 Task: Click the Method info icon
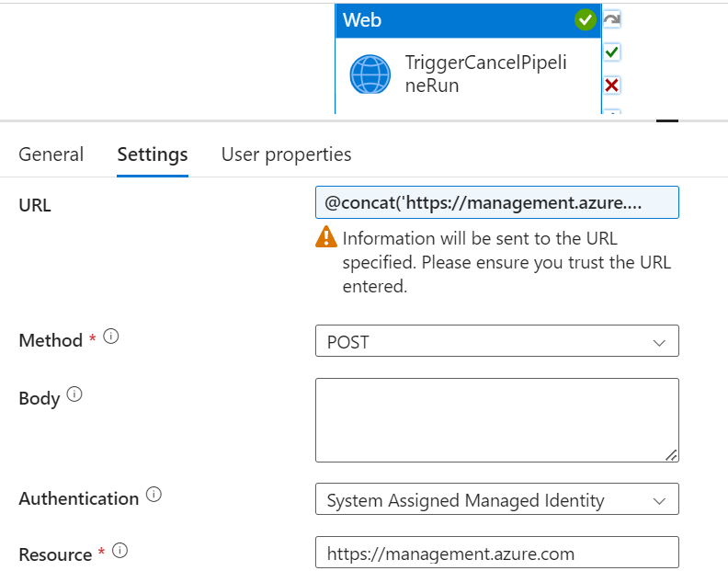(x=111, y=336)
